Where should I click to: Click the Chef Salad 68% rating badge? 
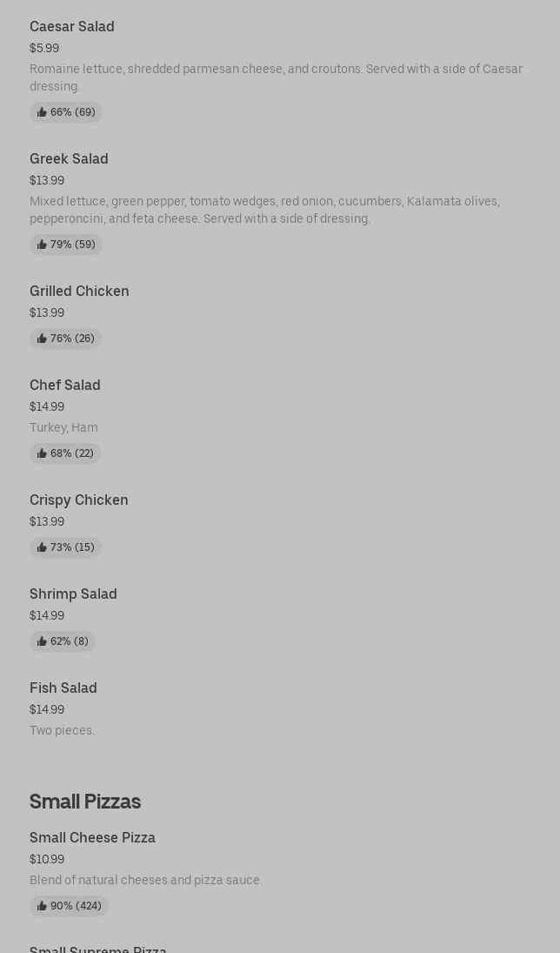point(65,453)
